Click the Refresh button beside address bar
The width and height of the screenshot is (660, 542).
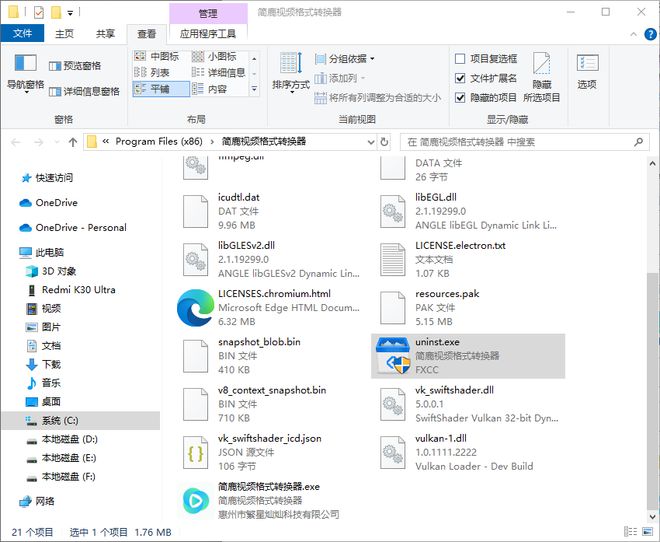click(384, 142)
